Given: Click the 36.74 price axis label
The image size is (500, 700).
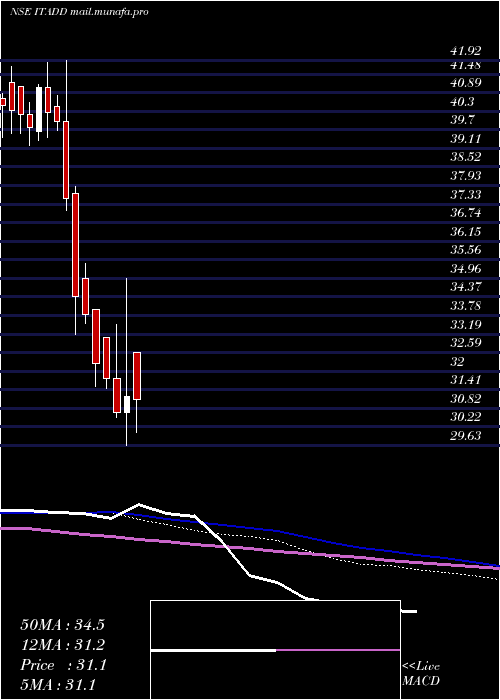Looking at the screenshot, I should click(x=466, y=212).
